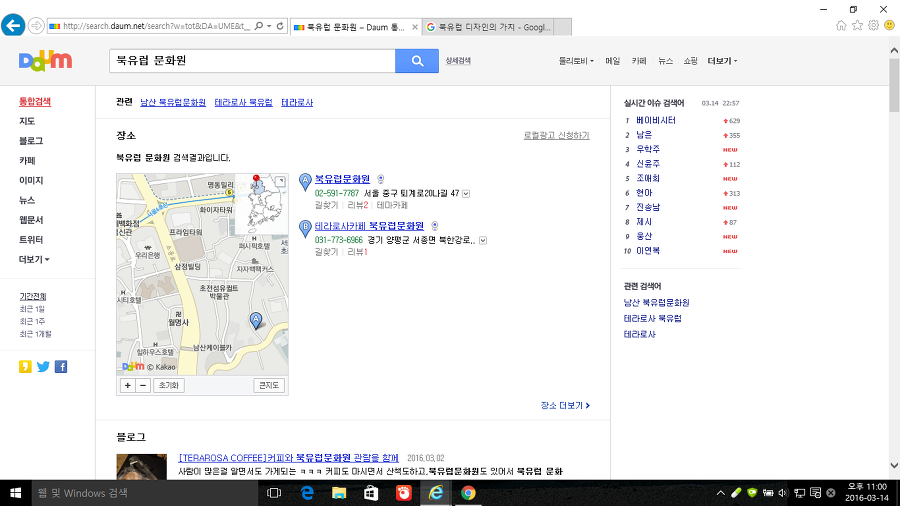Viewport: 900px width, 506px height.
Task: Zoom out the map with minus button
Action: click(x=143, y=386)
